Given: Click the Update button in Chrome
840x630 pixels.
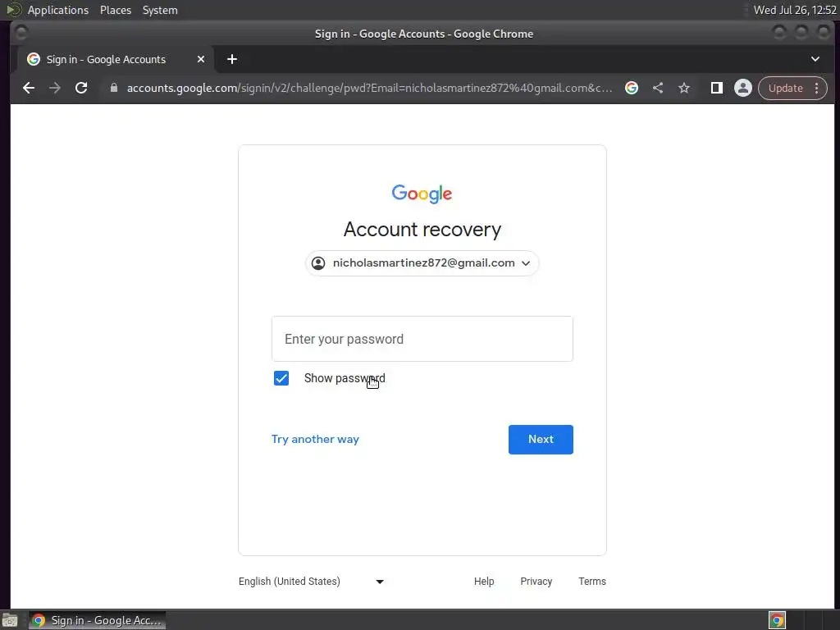Looking at the screenshot, I should coord(785,88).
